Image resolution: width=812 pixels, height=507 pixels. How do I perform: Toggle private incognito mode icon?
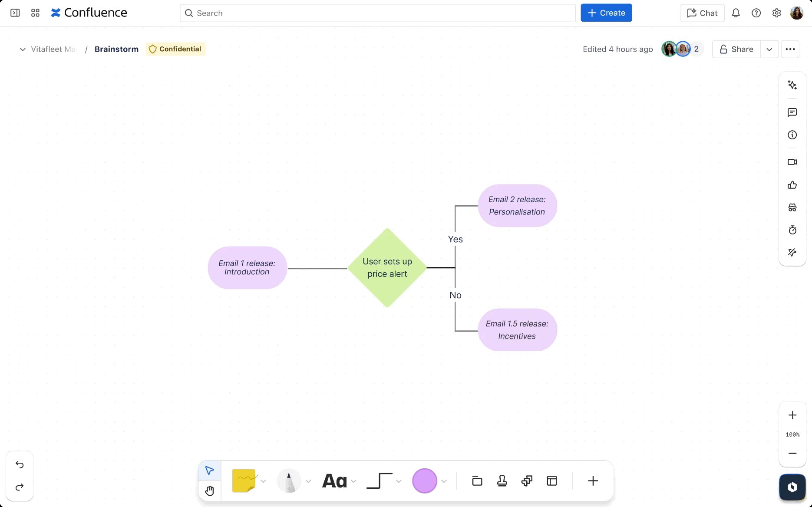792,208
